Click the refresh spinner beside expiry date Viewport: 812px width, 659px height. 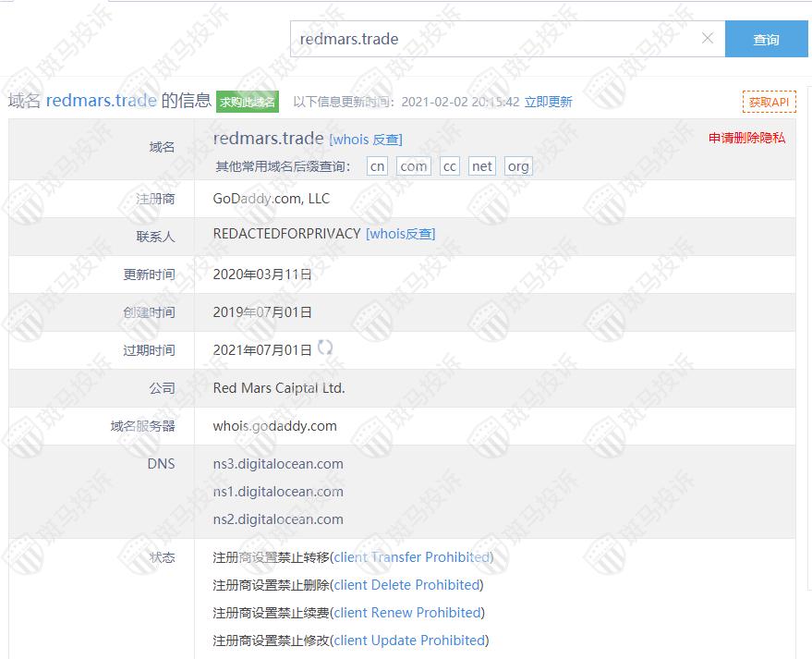click(324, 348)
